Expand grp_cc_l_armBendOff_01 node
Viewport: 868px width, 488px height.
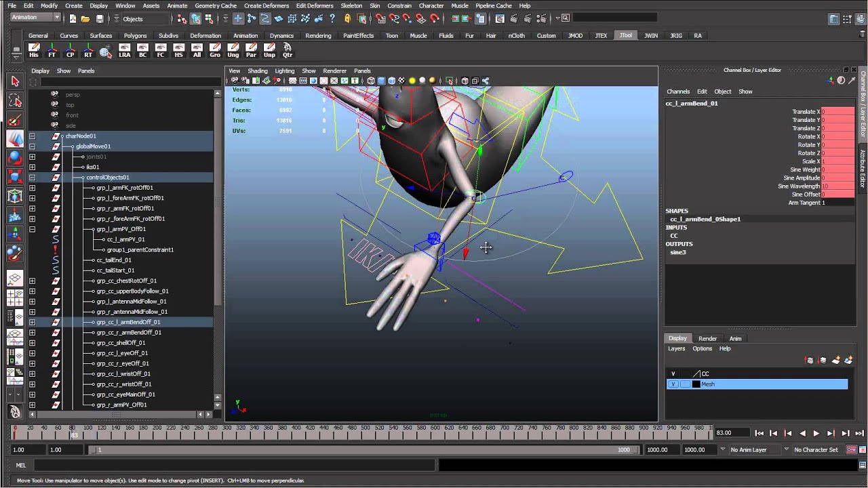32,322
